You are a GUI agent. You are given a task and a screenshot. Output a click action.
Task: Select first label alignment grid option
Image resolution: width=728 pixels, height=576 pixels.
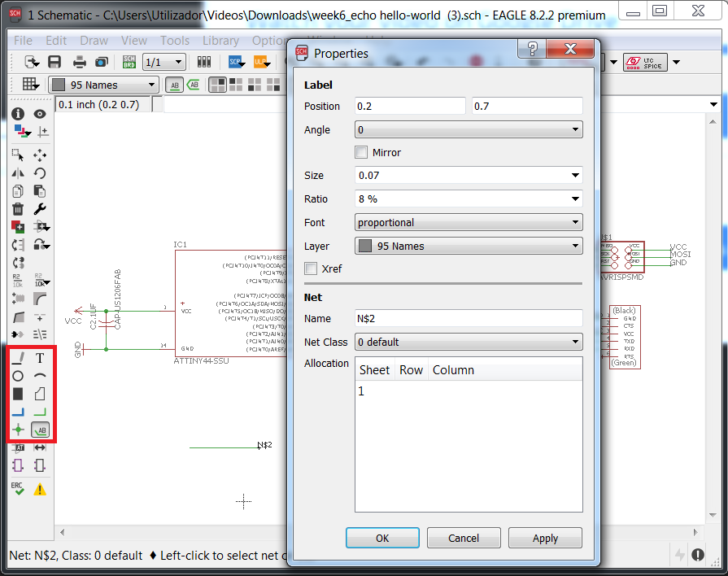tap(217, 85)
